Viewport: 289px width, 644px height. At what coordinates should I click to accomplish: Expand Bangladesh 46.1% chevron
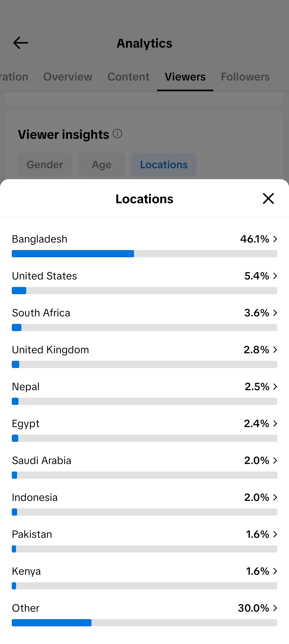click(x=275, y=239)
